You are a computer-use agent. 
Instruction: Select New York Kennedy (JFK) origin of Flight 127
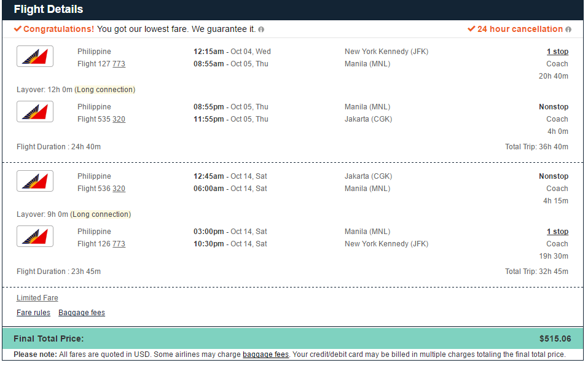(x=386, y=52)
